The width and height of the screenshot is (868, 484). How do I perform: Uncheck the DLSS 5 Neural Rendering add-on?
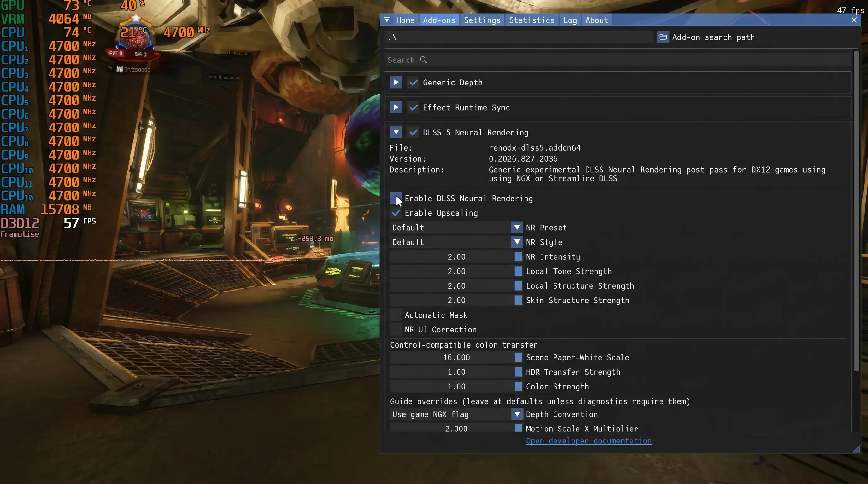(x=413, y=132)
